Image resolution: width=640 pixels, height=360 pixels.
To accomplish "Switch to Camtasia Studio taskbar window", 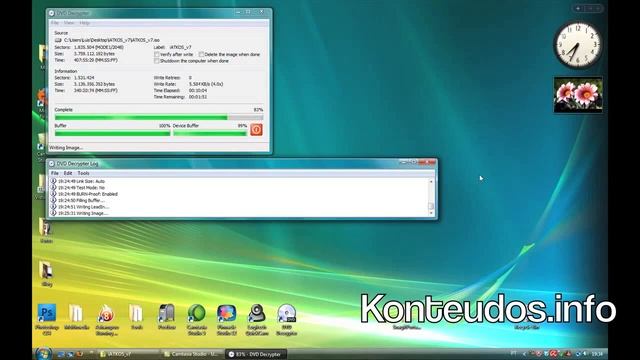I will (x=191, y=354).
